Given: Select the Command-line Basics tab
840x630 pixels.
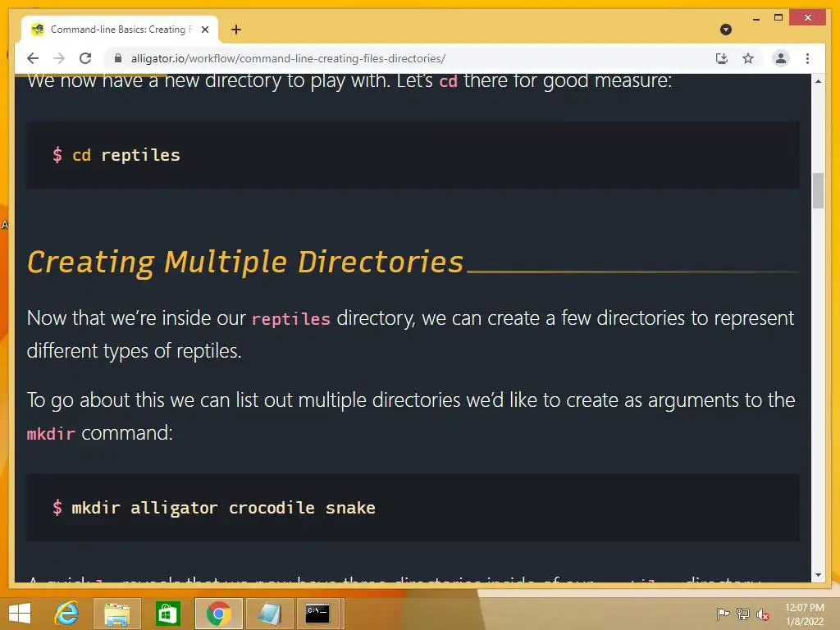Looking at the screenshot, I should pos(120,30).
